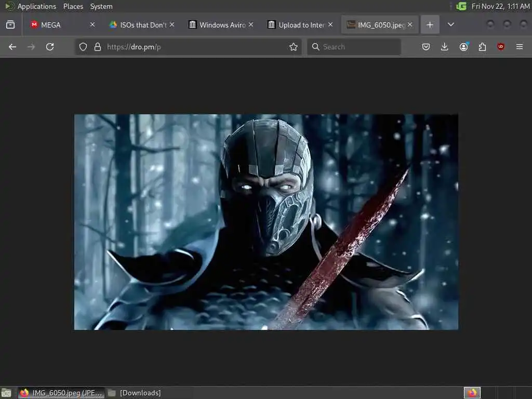Save page to Pocket
Viewport: 532px width, 399px height.
pyautogui.click(x=426, y=47)
